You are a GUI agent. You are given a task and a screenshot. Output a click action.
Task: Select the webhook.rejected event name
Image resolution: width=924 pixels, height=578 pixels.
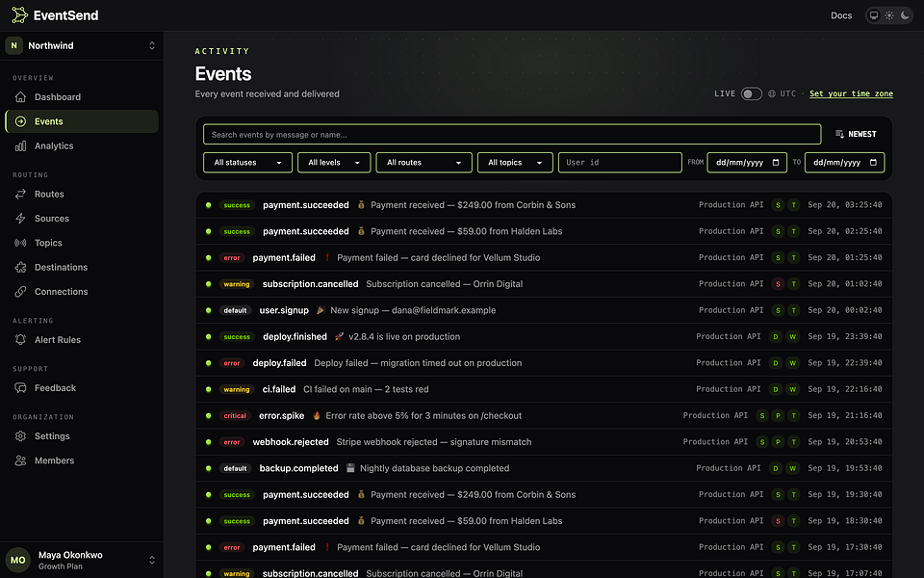(x=291, y=442)
